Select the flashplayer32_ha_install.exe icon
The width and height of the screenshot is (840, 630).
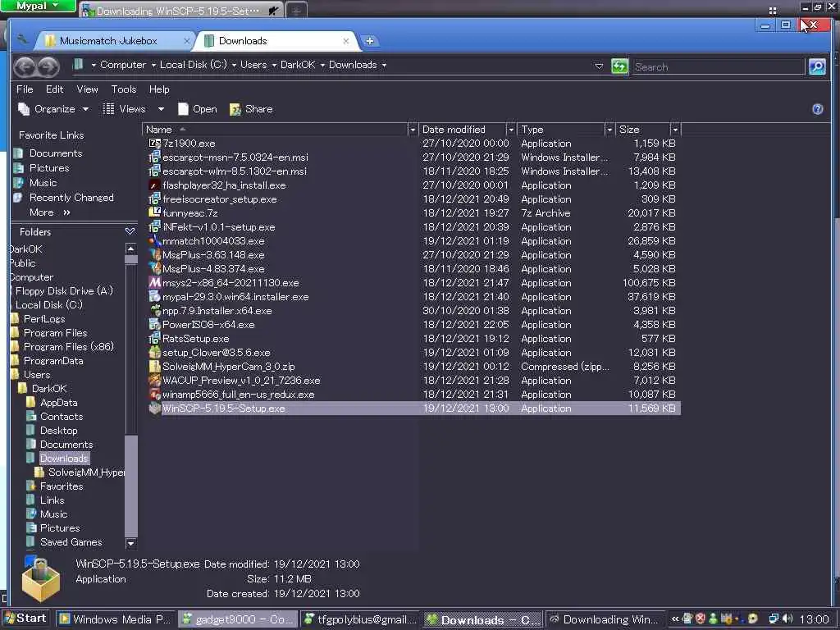pyautogui.click(x=154, y=185)
